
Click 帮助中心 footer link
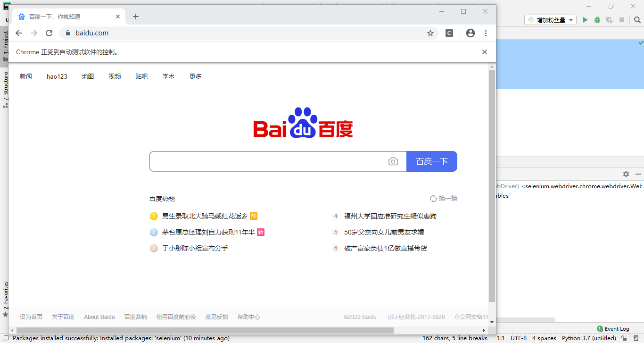pyautogui.click(x=248, y=317)
